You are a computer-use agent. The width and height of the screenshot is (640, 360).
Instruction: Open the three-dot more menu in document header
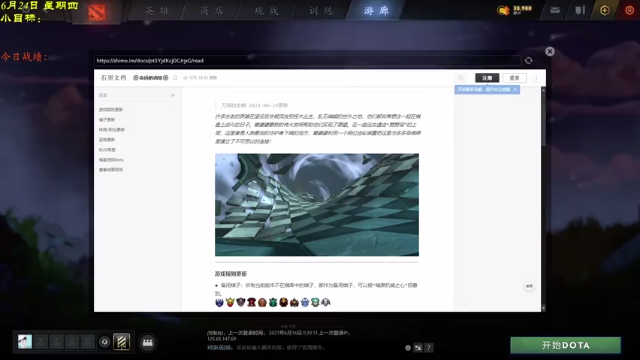[x=536, y=78]
